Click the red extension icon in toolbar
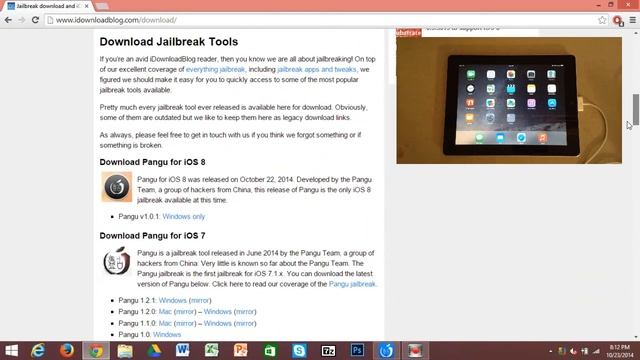 [618, 20]
